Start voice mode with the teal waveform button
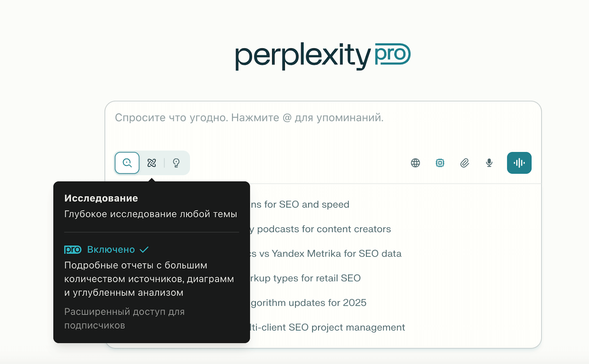Screen dimensions: 589x364 [519, 163]
